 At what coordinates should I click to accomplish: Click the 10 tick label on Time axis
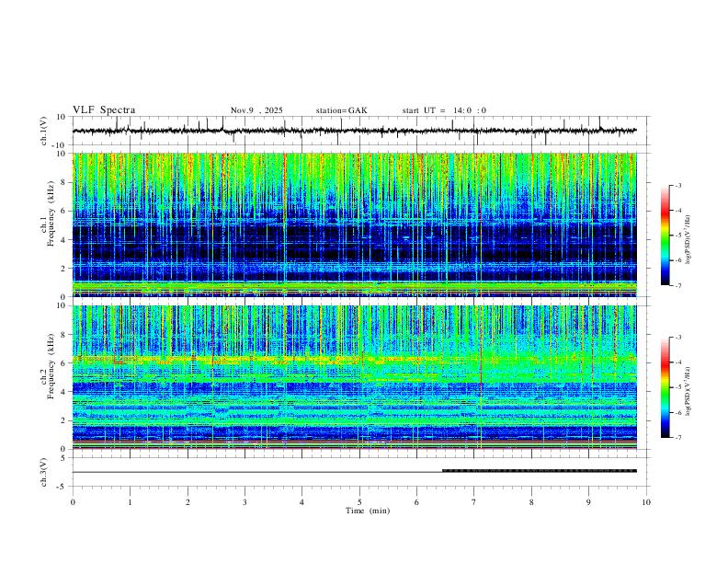(646, 502)
